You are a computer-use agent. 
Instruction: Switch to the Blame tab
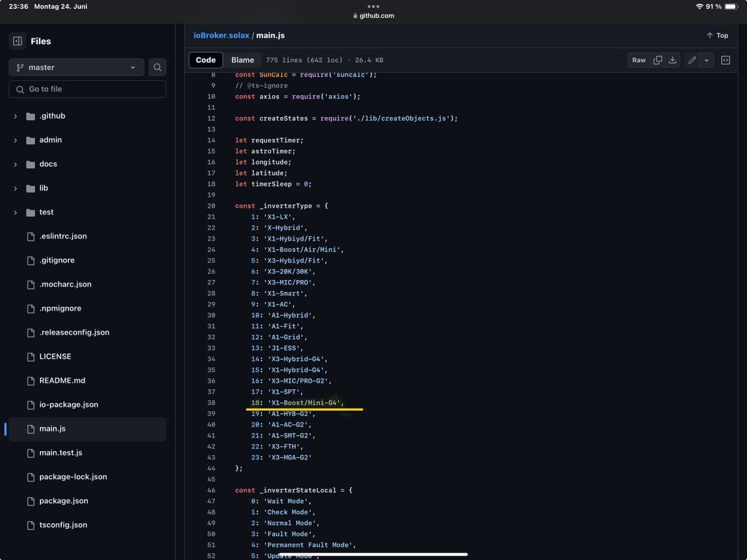tap(243, 60)
